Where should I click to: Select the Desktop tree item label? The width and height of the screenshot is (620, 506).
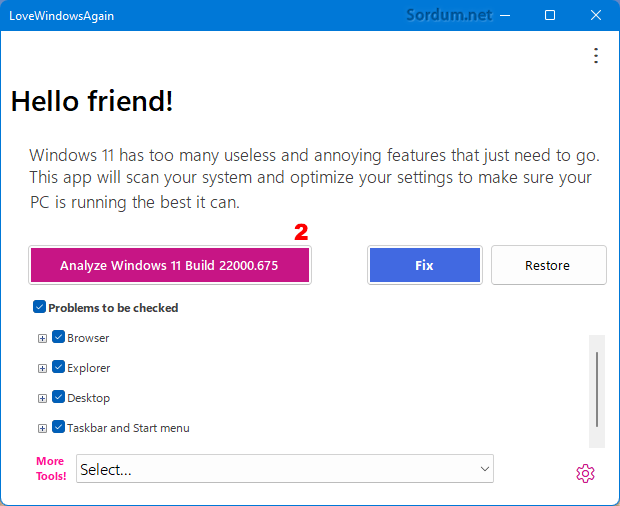coord(89,398)
